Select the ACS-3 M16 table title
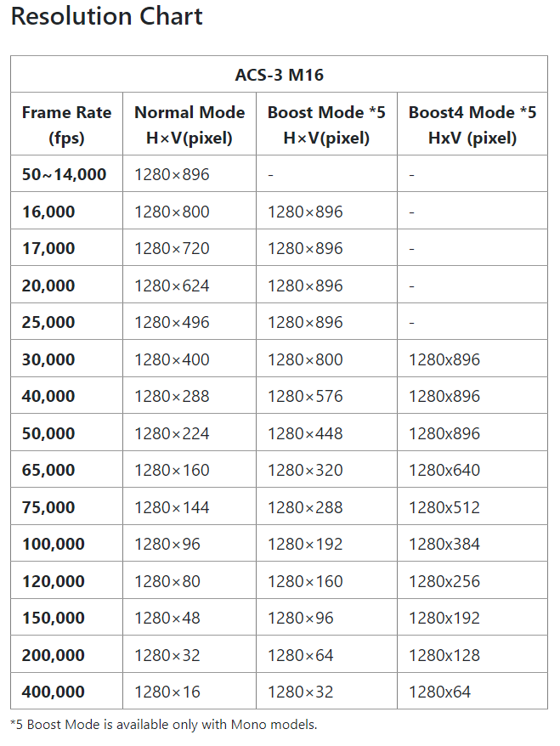Image resolution: width=560 pixels, height=746 pixels. click(x=279, y=75)
